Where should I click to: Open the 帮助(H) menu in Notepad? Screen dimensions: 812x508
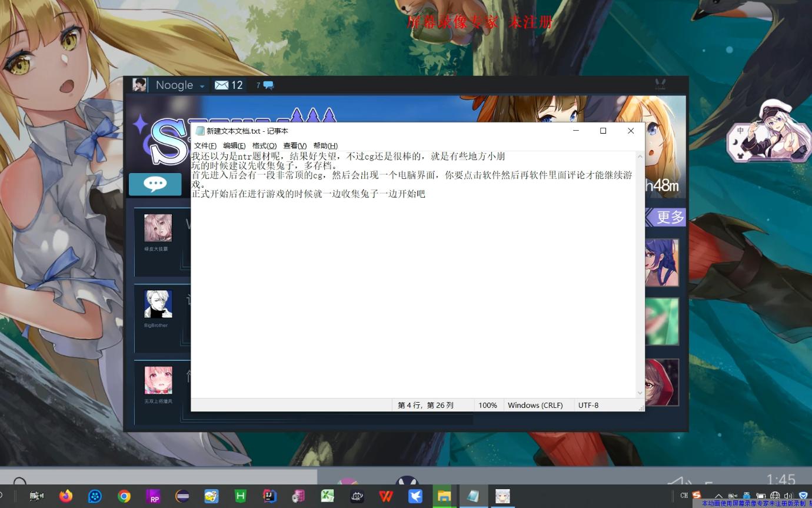coord(325,145)
